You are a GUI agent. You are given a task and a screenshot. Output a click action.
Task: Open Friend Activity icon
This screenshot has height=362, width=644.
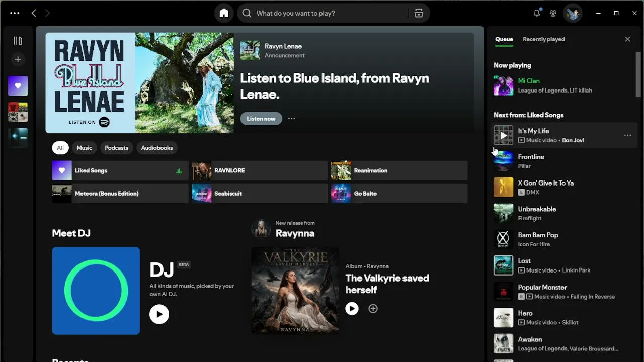coord(553,13)
